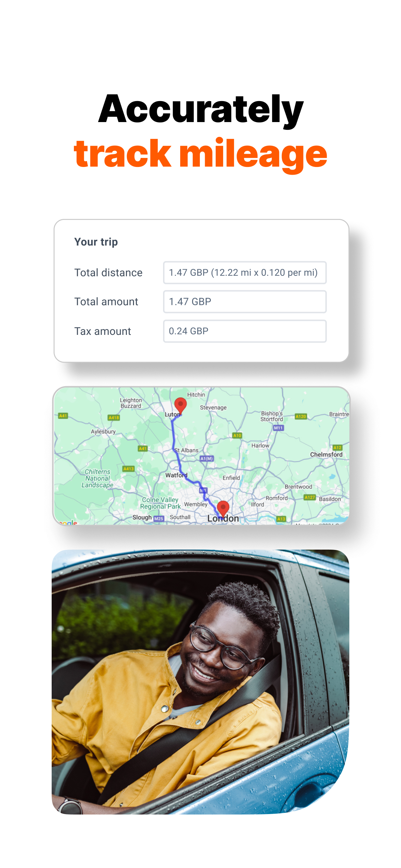Click the M1 motorway badge on map
Image resolution: width=401 pixels, height=868 pixels.
pyautogui.click(x=203, y=490)
